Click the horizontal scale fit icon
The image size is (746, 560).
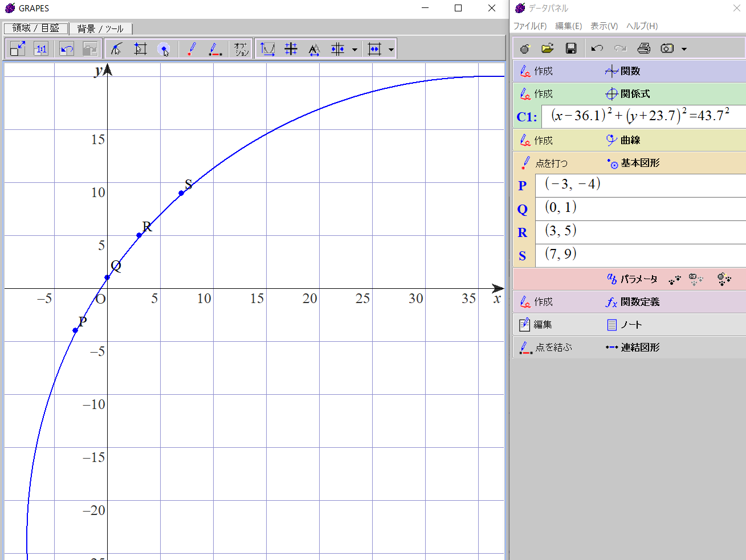[374, 49]
